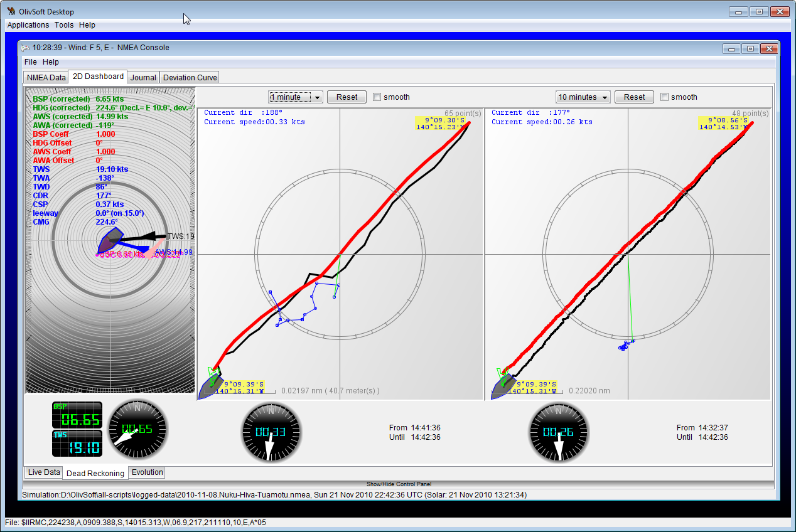Click the boat speed compass dial showing 00.65
The width and height of the screenshot is (796, 532).
tap(138, 430)
